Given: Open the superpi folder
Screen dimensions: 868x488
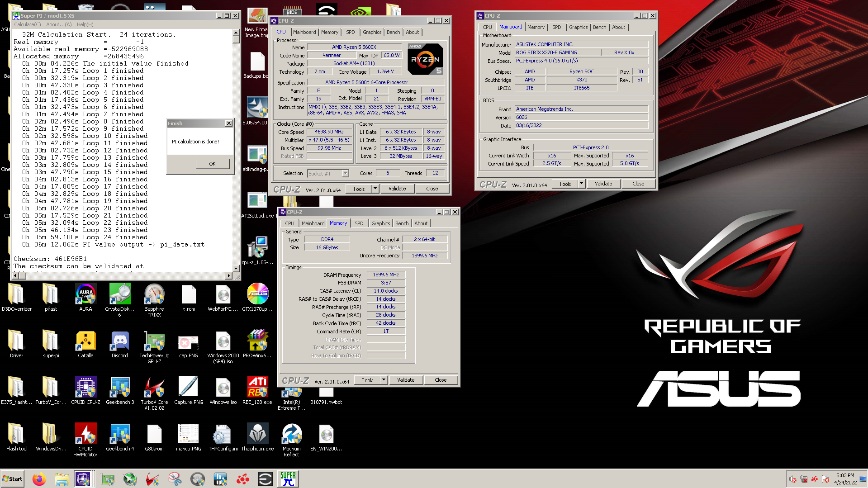Looking at the screenshot, I should 51,344.
